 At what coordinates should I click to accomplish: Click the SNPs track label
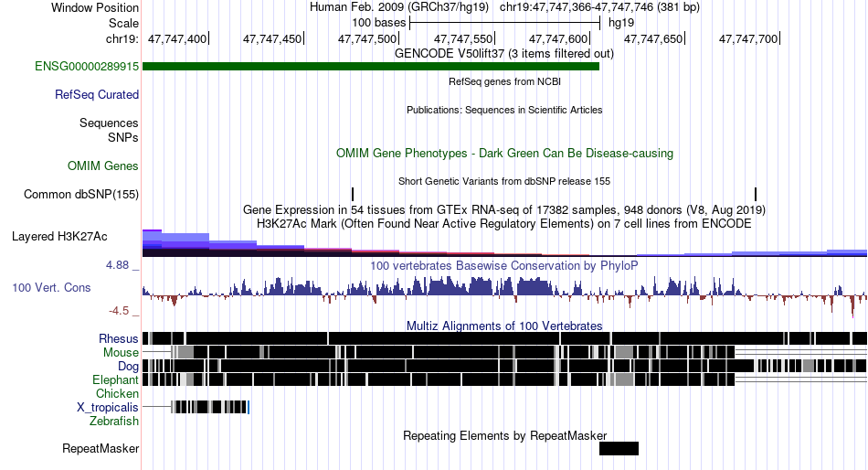123,137
